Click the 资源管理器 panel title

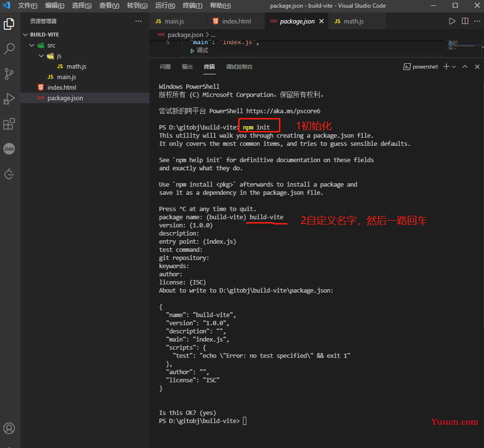(x=43, y=21)
